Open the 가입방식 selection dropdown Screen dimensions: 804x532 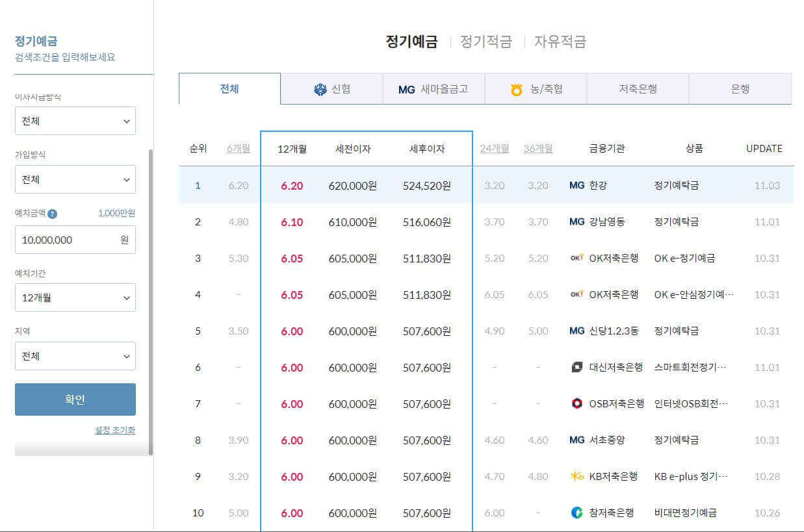[x=75, y=179]
